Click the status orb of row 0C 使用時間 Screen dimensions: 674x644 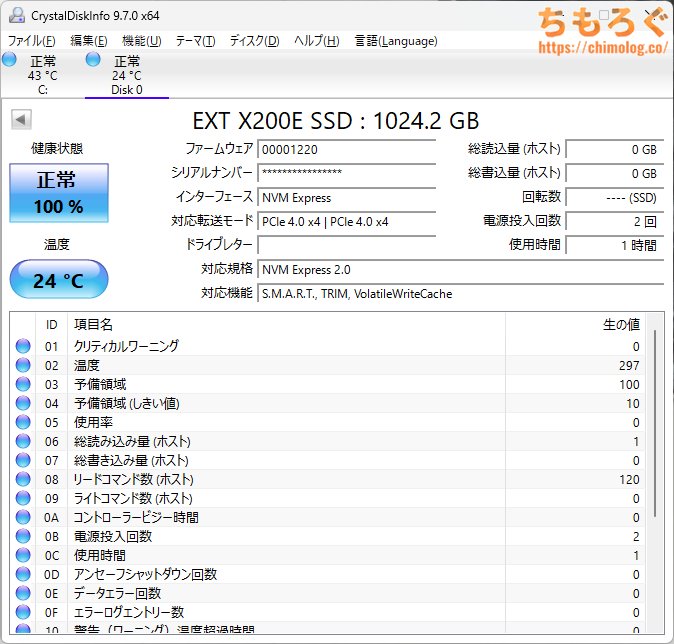point(23,555)
